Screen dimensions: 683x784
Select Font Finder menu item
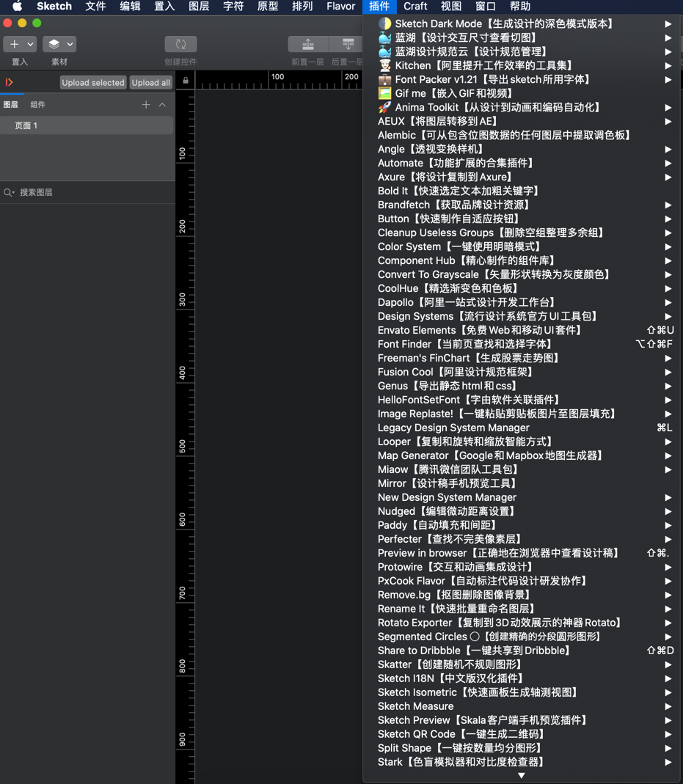click(x=522, y=344)
